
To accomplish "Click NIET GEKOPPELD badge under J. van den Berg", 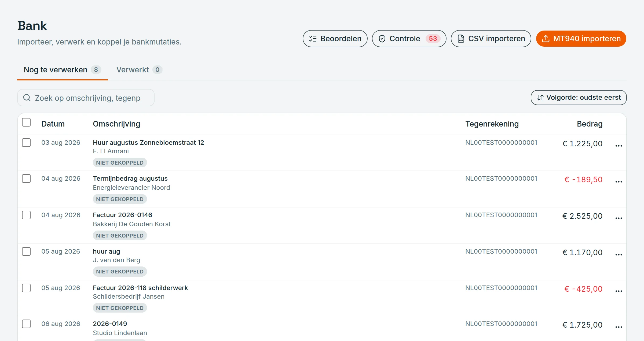I will tap(120, 272).
